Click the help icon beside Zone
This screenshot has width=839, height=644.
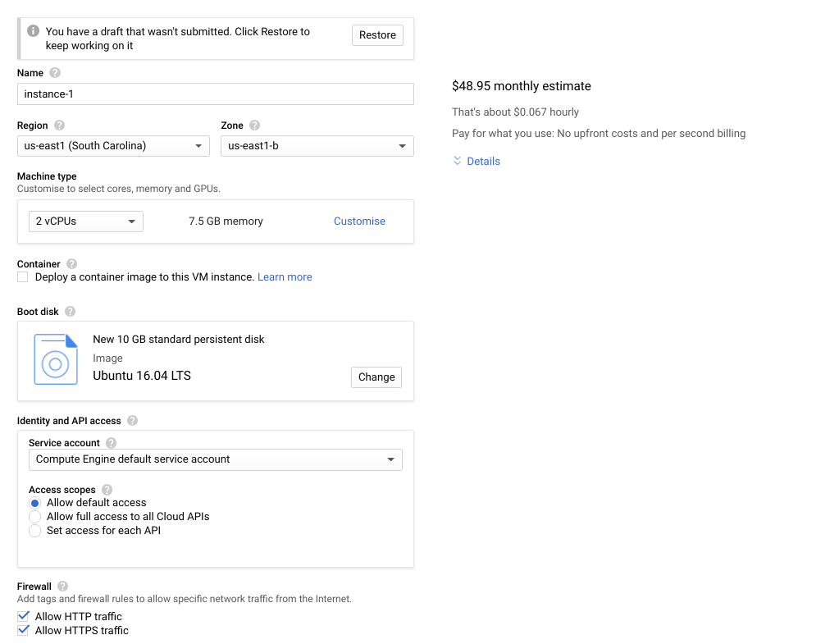tap(253, 126)
